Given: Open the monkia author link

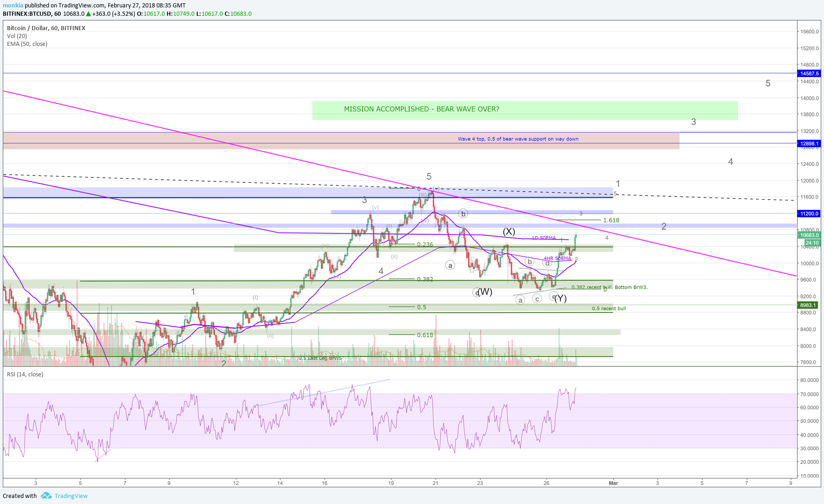Looking at the screenshot, I should click(13, 6).
